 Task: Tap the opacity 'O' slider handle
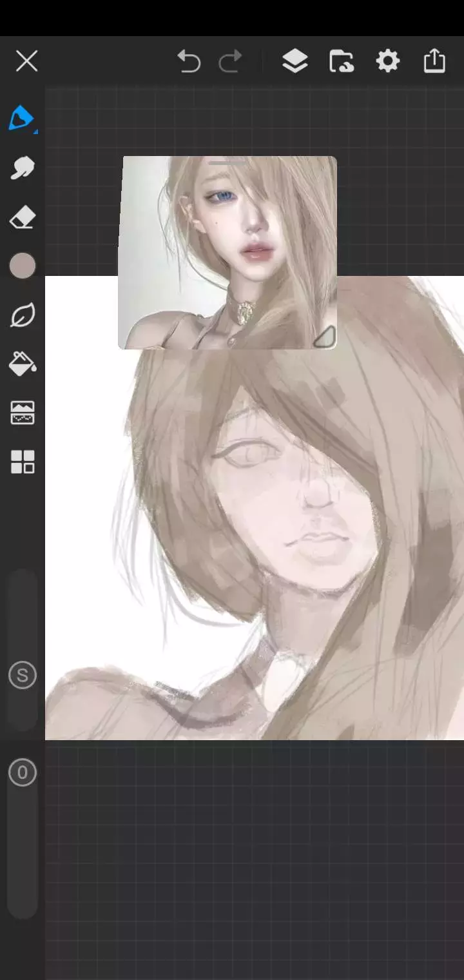click(23, 772)
